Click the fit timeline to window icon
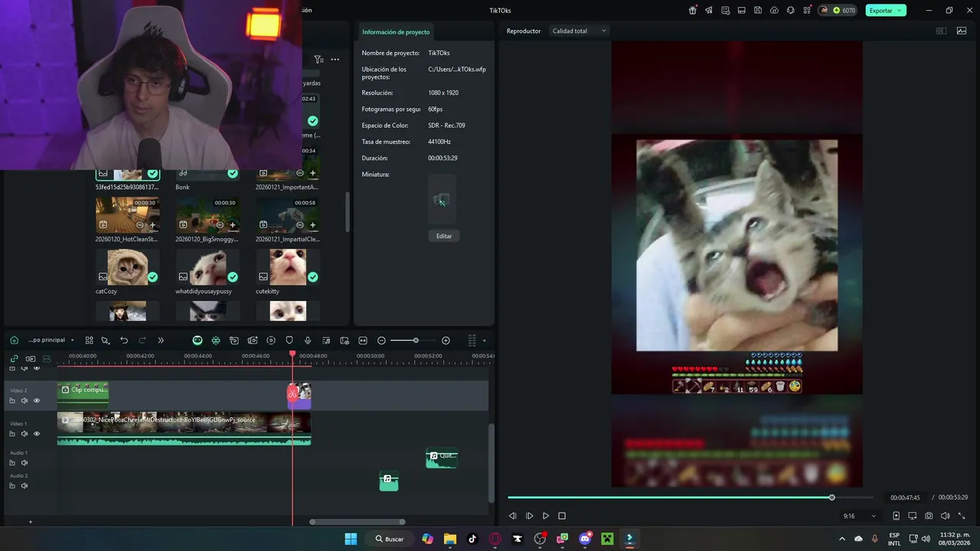This screenshot has height=551, width=980. pos(363,341)
